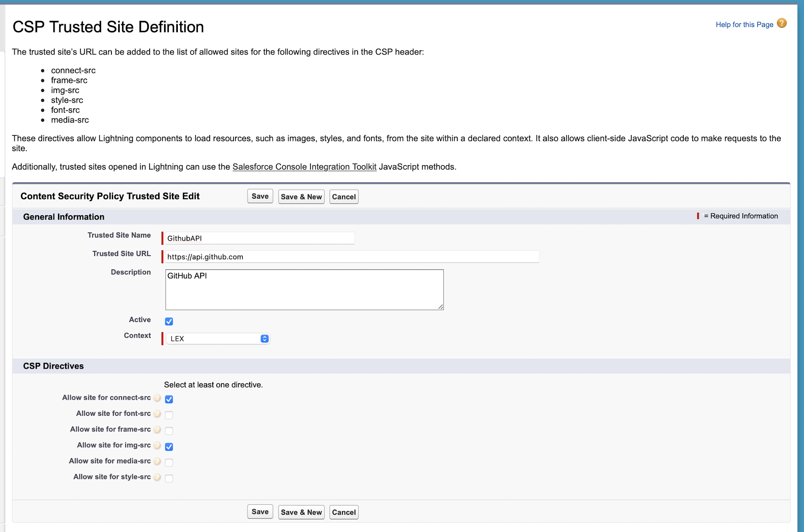804x532 pixels.
Task: Click help icon beside font-src directive
Action: 157,414
